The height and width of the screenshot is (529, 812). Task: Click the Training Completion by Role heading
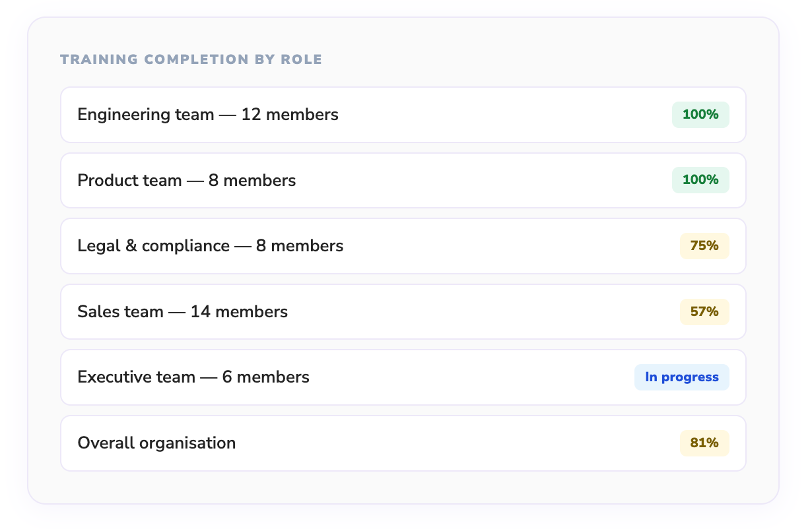(x=191, y=59)
